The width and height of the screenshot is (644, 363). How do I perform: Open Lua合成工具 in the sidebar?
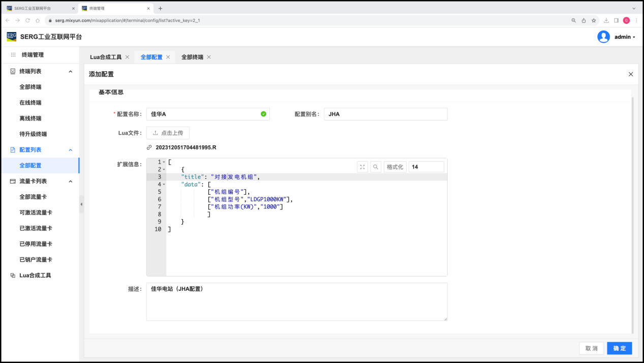click(35, 276)
